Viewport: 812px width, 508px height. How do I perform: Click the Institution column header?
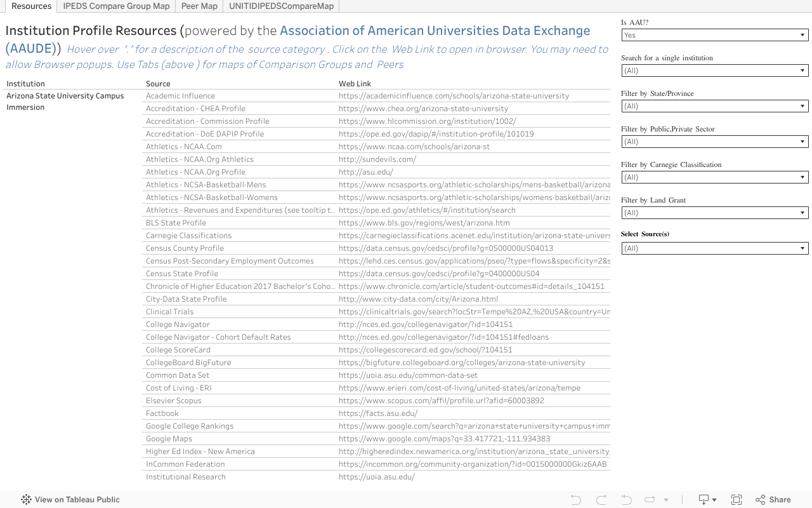click(25, 84)
